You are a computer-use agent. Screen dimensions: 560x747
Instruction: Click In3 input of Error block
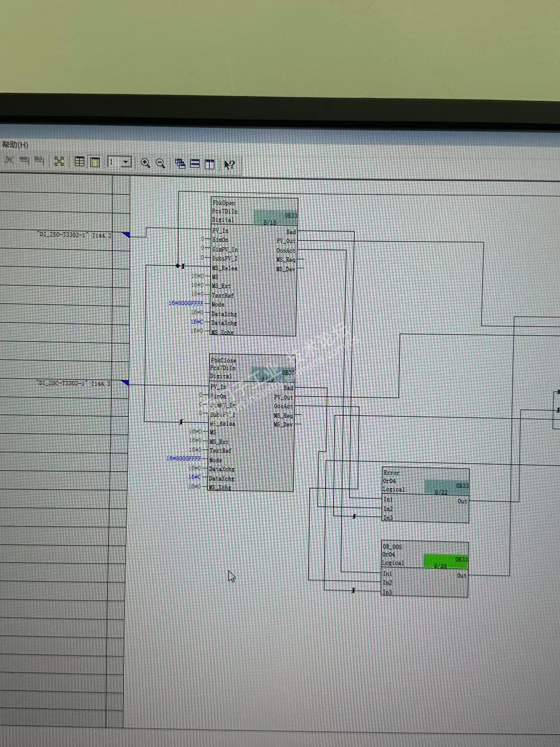(x=388, y=518)
